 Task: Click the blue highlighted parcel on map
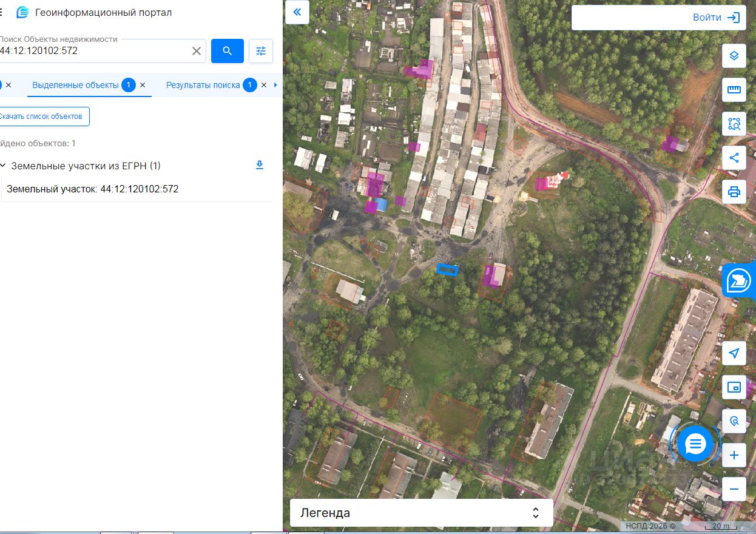click(x=448, y=269)
